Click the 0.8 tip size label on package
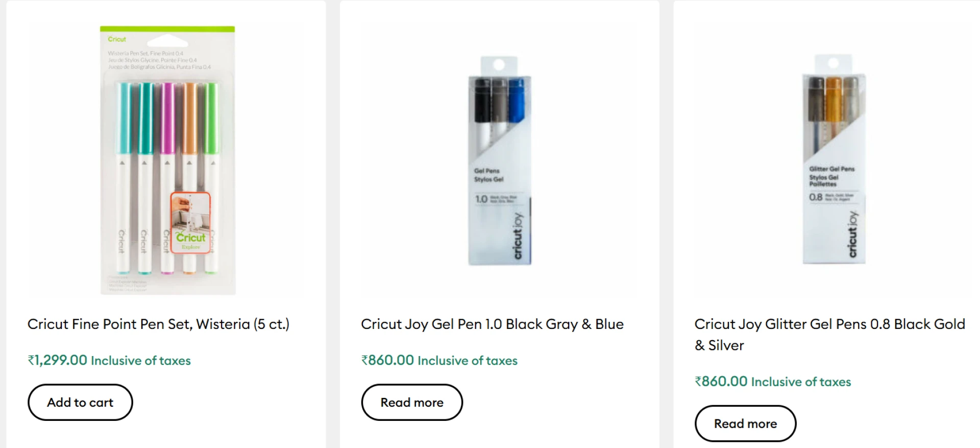The width and height of the screenshot is (980, 448). point(816,197)
